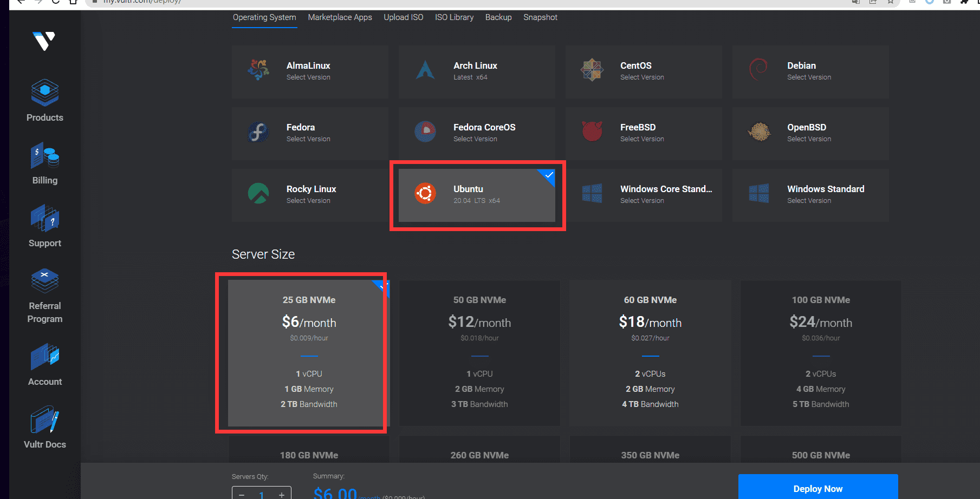Select the 25 GB NVMe $6/month plan
The height and width of the screenshot is (499, 980).
coord(309,353)
